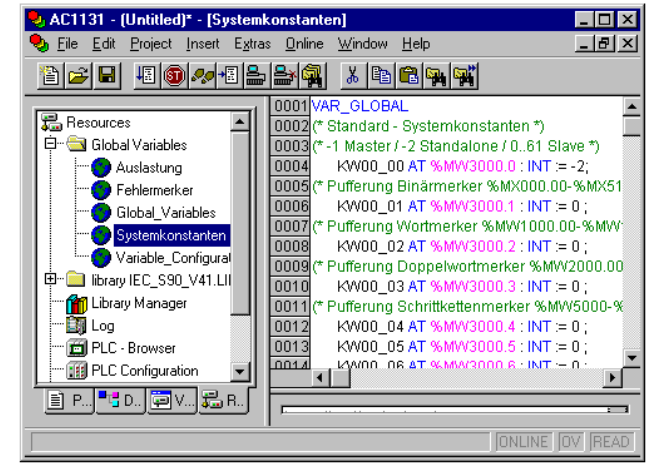Click the Logout toolbar icon

click(x=284, y=76)
